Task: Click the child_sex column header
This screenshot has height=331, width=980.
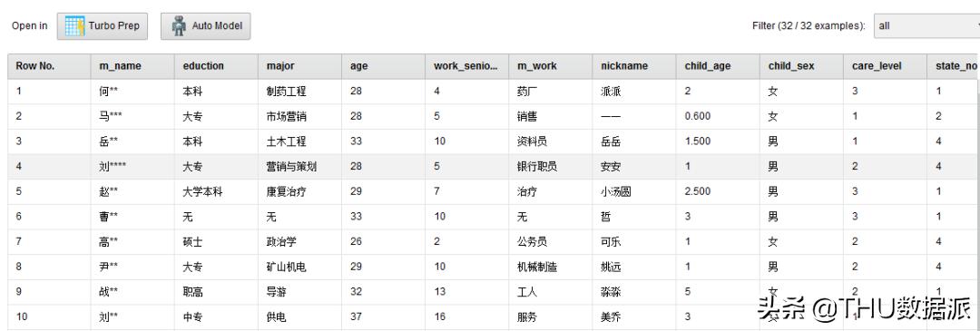Action: click(802, 66)
